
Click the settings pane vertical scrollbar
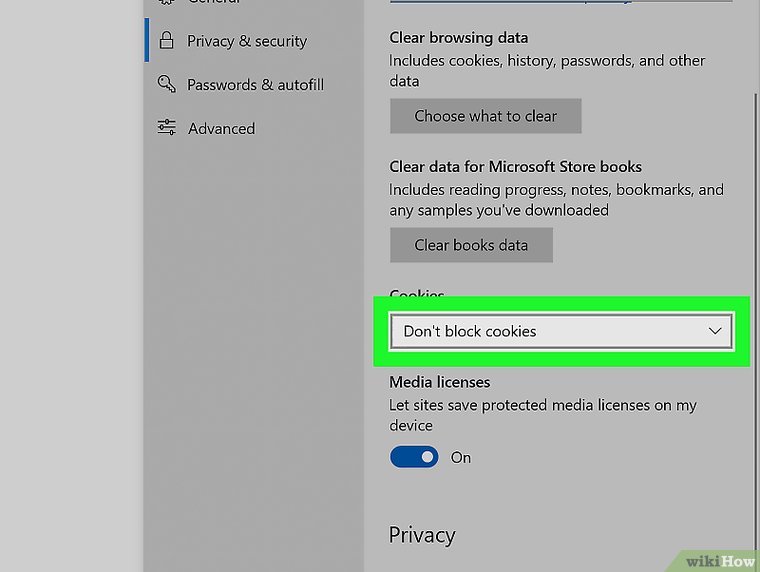[x=754, y=300]
